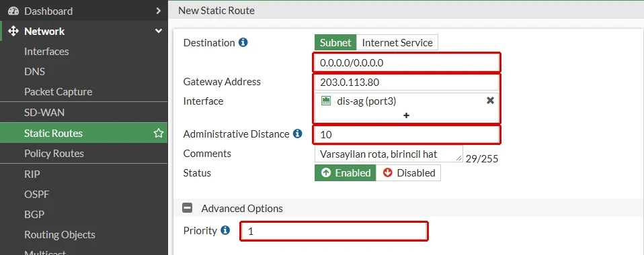Click the Status label
Screen dimensions: 644x255
tap(197, 172)
